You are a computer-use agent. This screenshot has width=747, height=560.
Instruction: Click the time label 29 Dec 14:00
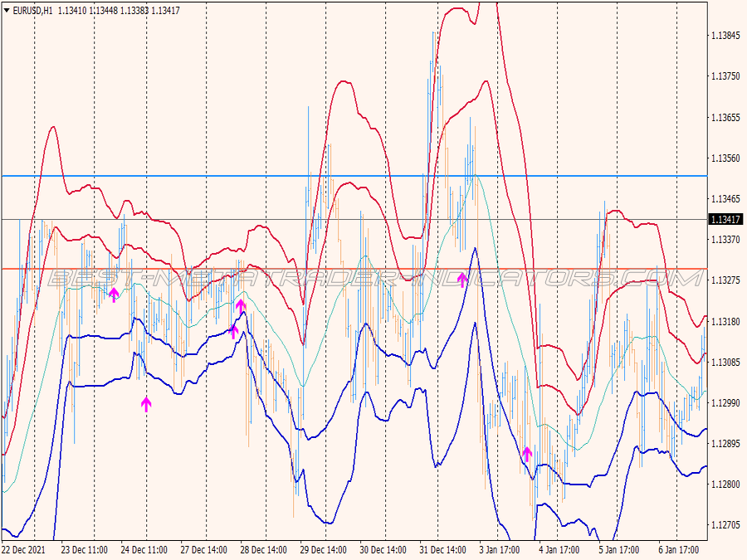[x=324, y=550]
